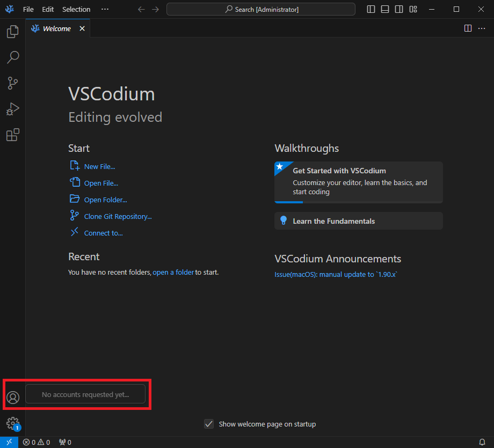This screenshot has height=448, width=494.
Task: Split the editor right
Action: pyautogui.click(x=468, y=28)
